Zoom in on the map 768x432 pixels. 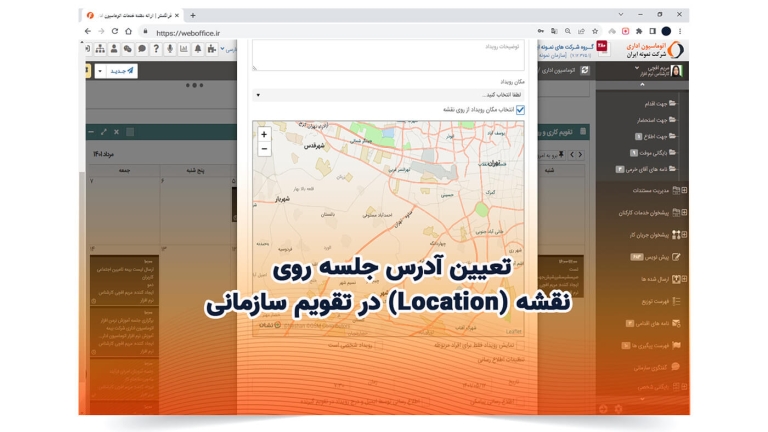click(264, 134)
